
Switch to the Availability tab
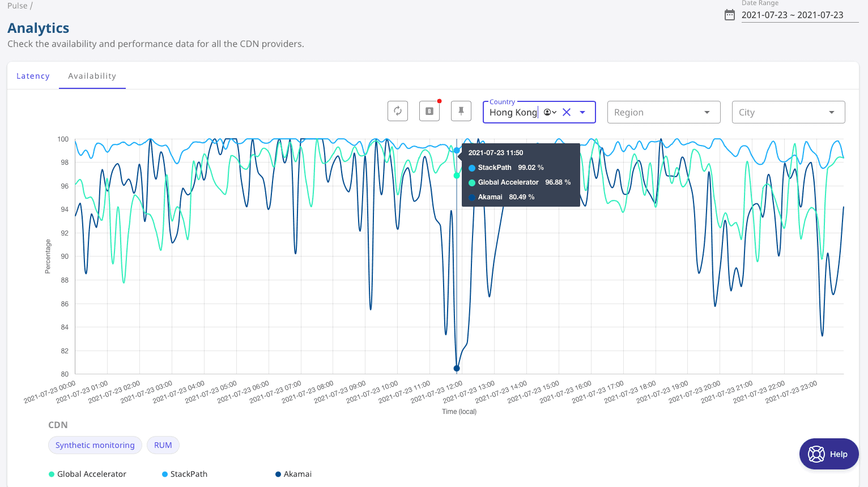pos(92,76)
